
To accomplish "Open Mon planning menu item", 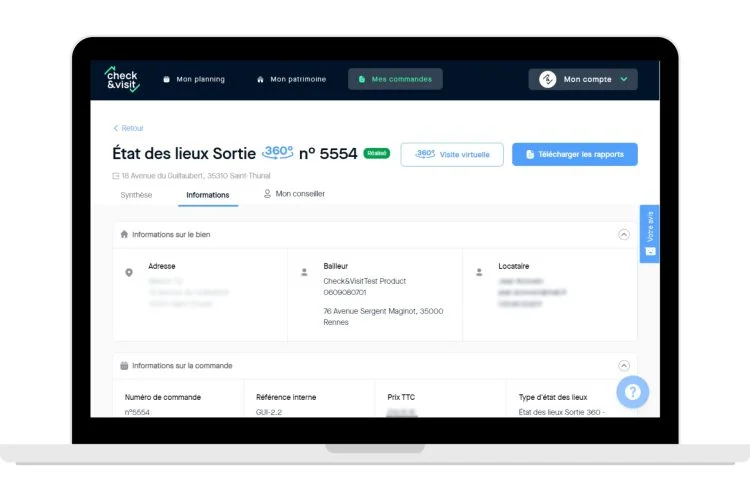I will [x=194, y=79].
